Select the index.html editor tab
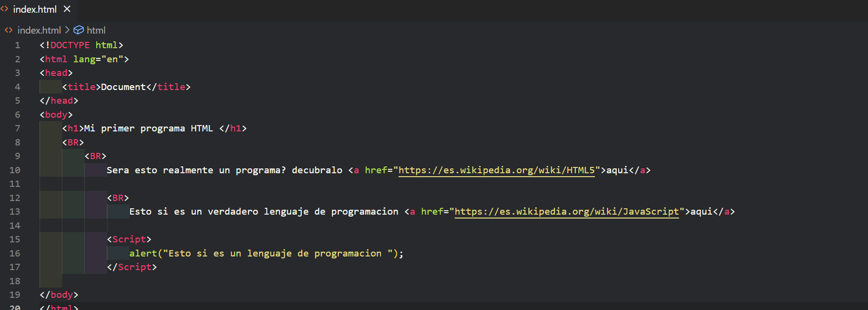 coord(38,9)
